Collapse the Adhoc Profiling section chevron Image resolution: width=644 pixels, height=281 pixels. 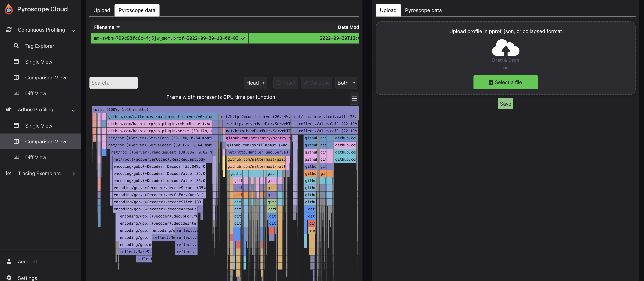73,110
